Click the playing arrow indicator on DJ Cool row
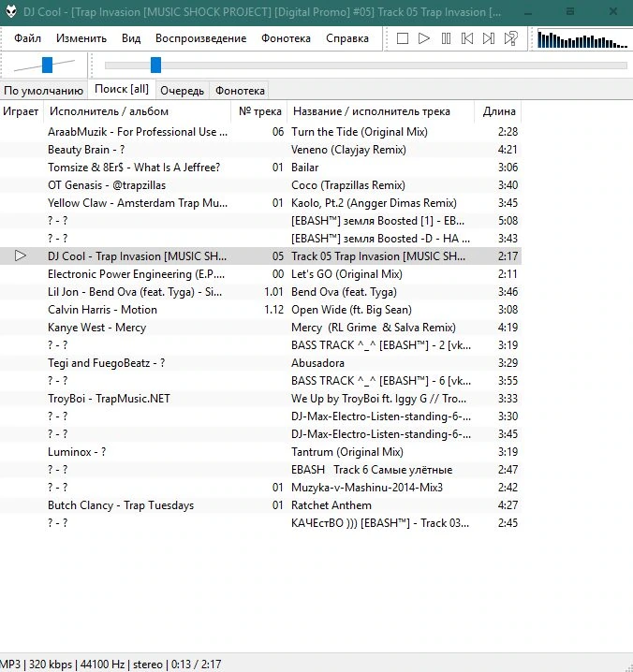Screen dimensions: 633x672 pos(21,256)
